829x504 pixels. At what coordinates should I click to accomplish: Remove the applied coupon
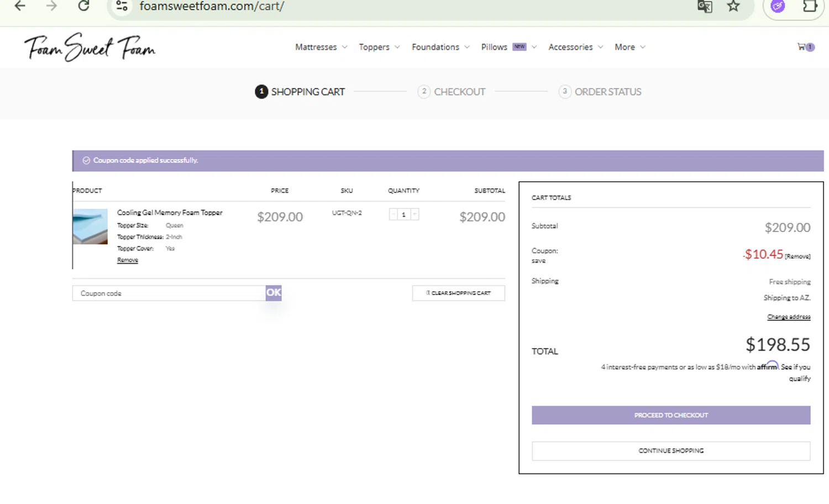click(797, 256)
